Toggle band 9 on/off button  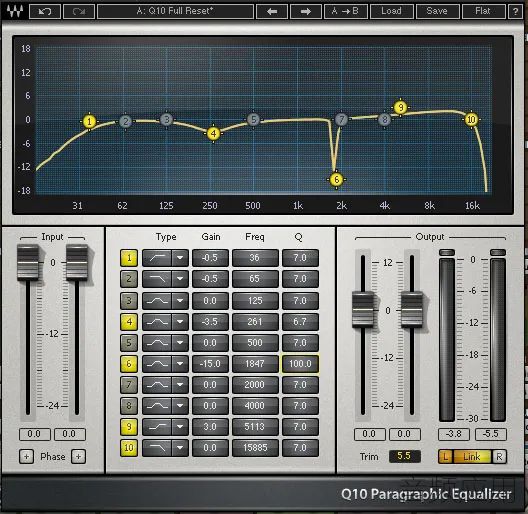129,427
